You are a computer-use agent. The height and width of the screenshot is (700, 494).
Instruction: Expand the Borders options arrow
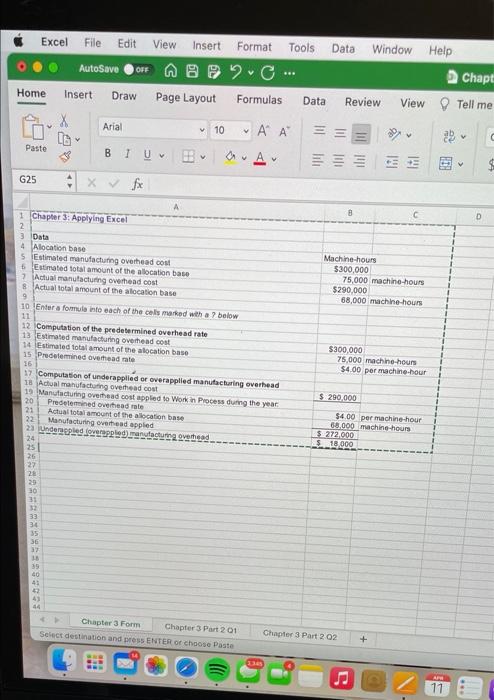click(x=203, y=157)
